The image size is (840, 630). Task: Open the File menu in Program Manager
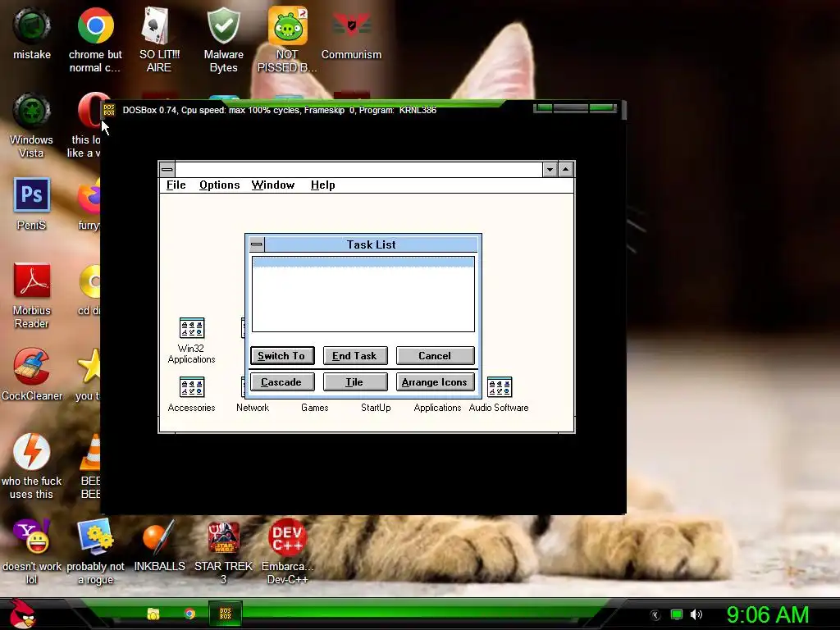pyautogui.click(x=176, y=185)
